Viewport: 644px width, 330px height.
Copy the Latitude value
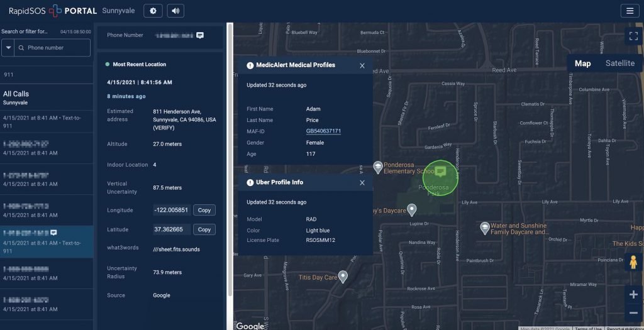coord(204,229)
